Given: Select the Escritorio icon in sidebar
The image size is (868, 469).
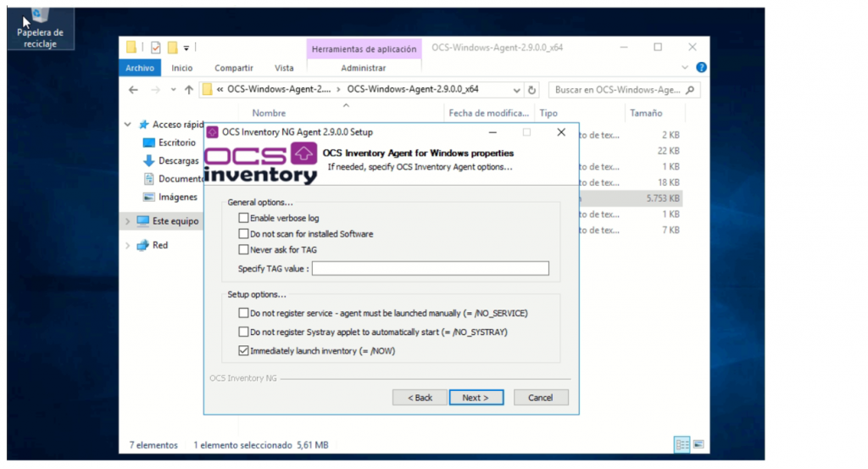Looking at the screenshot, I should tap(148, 142).
